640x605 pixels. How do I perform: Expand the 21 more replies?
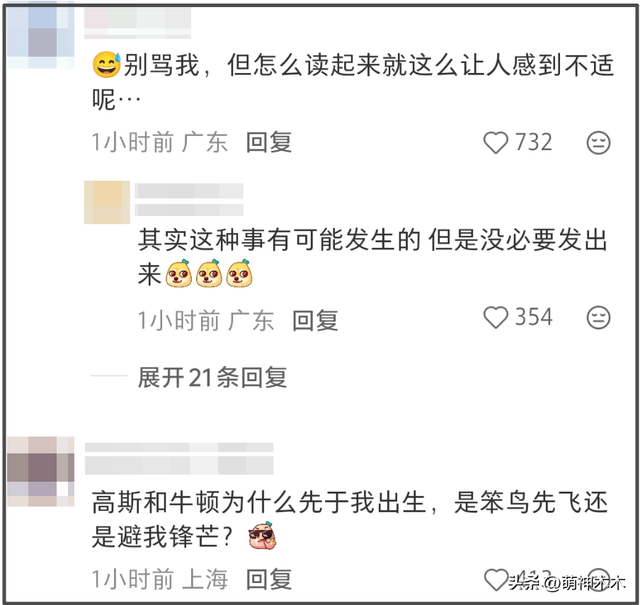click(x=212, y=377)
